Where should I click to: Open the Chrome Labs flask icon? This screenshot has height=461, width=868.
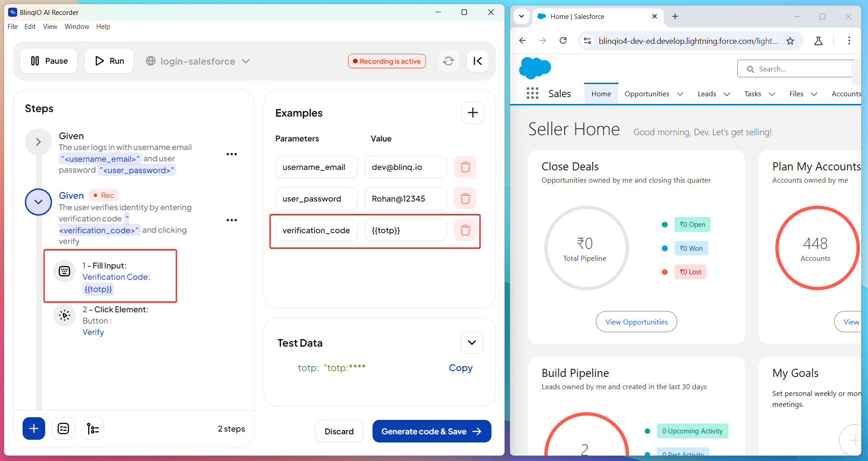[x=818, y=41]
